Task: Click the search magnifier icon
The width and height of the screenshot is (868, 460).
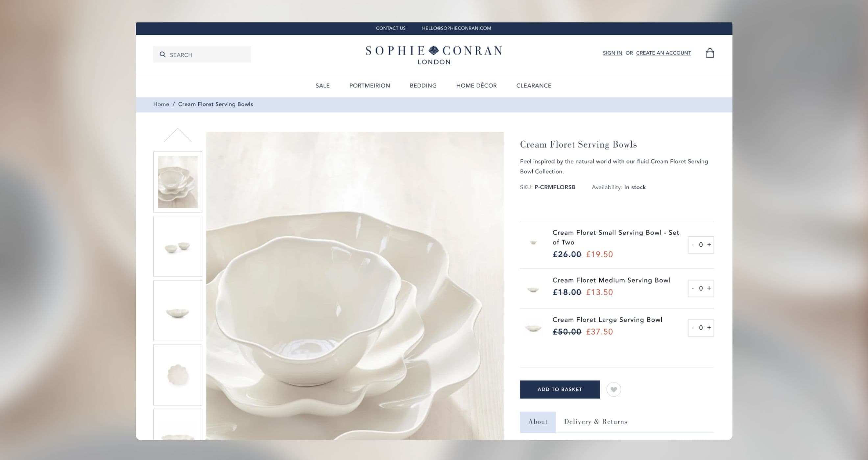Action: [x=163, y=55]
